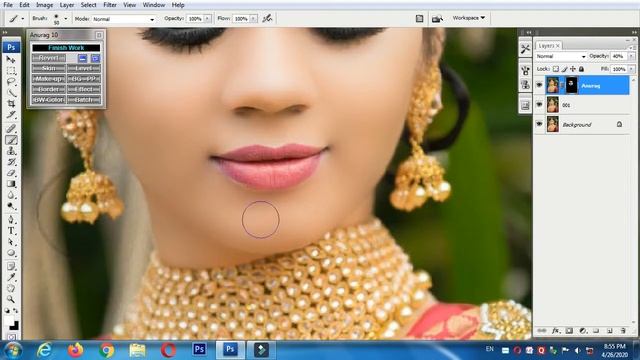Open the Filter menu

click(110, 5)
